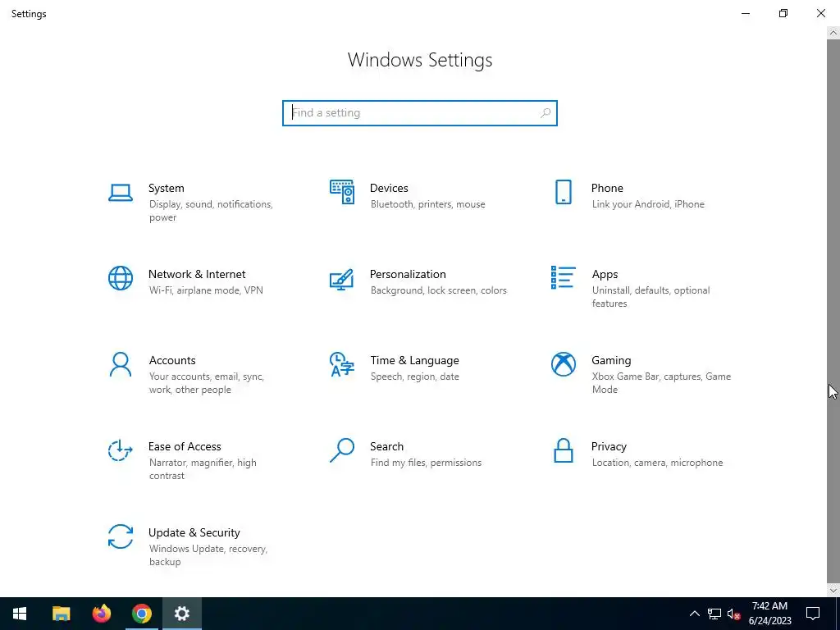Click "Bluetooth, printers, mouse" text
This screenshot has height=630, width=840.
[427, 204]
